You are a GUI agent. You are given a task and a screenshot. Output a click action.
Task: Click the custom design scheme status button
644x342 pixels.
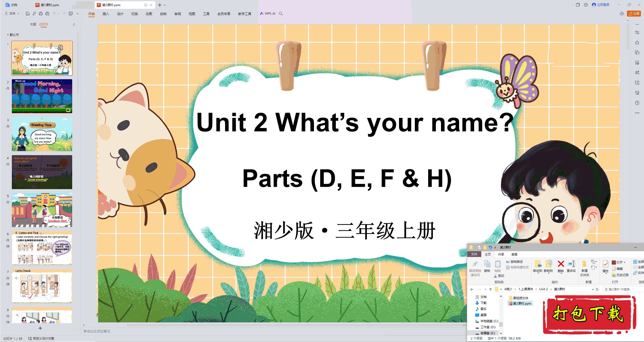(41, 338)
